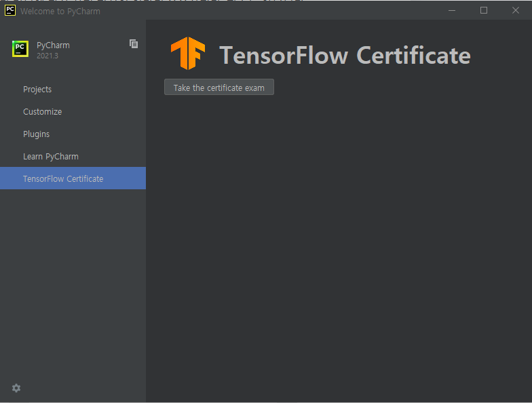The image size is (532, 403).
Task: Select the TensorFlow Certificate sidebar tab
Action: coord(73,178)
